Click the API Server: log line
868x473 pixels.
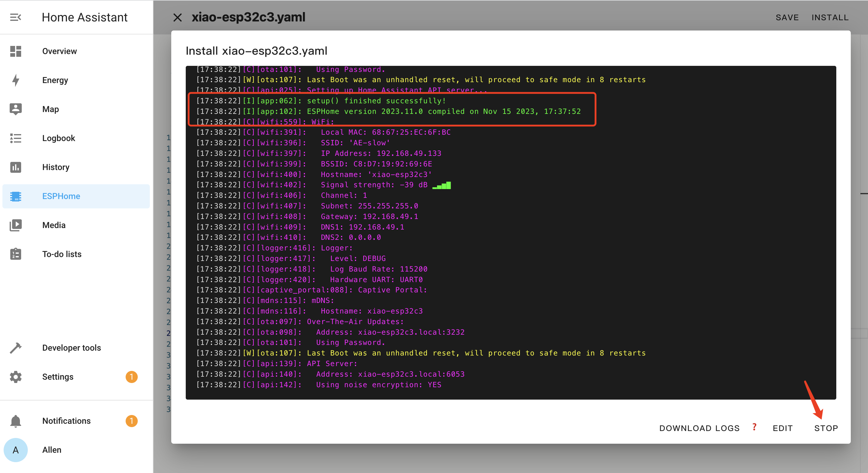point(277,364)
